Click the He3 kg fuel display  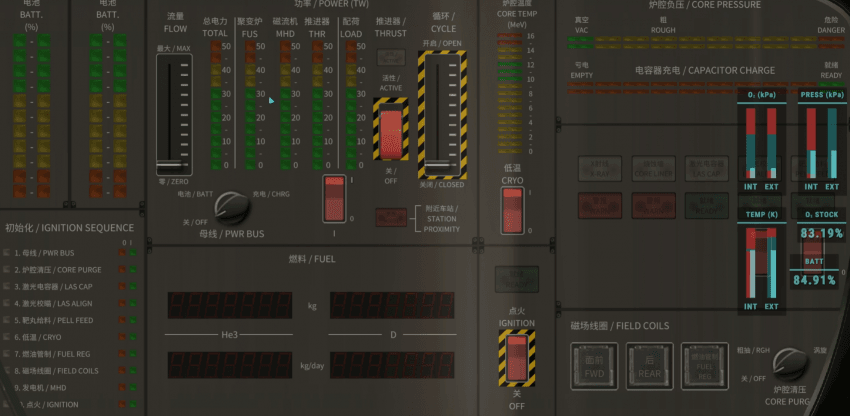click(228, 305)
